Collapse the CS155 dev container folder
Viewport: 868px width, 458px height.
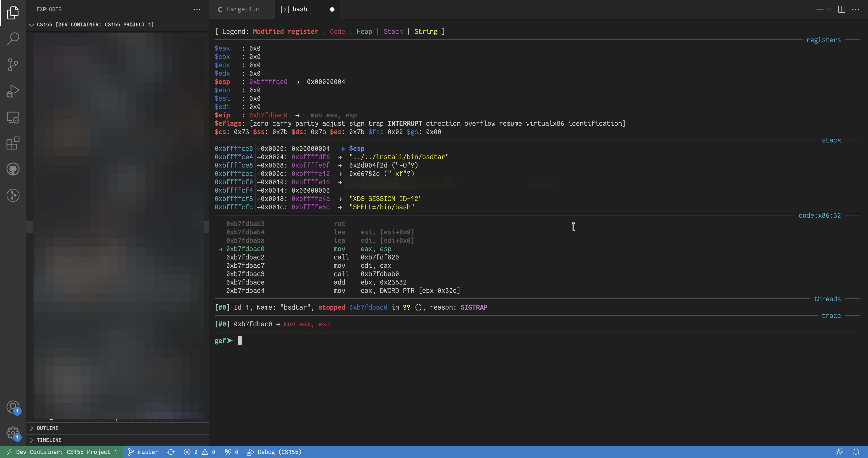click(31, 24)
